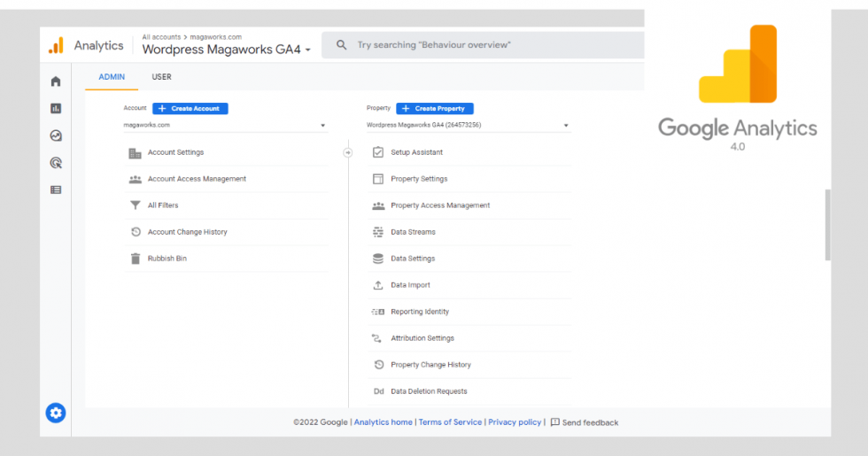868x456 pixels.
Task: Expand the Wordpress Magaworks GA4 (264573256) property dropdown
Action: click(469, 125)
